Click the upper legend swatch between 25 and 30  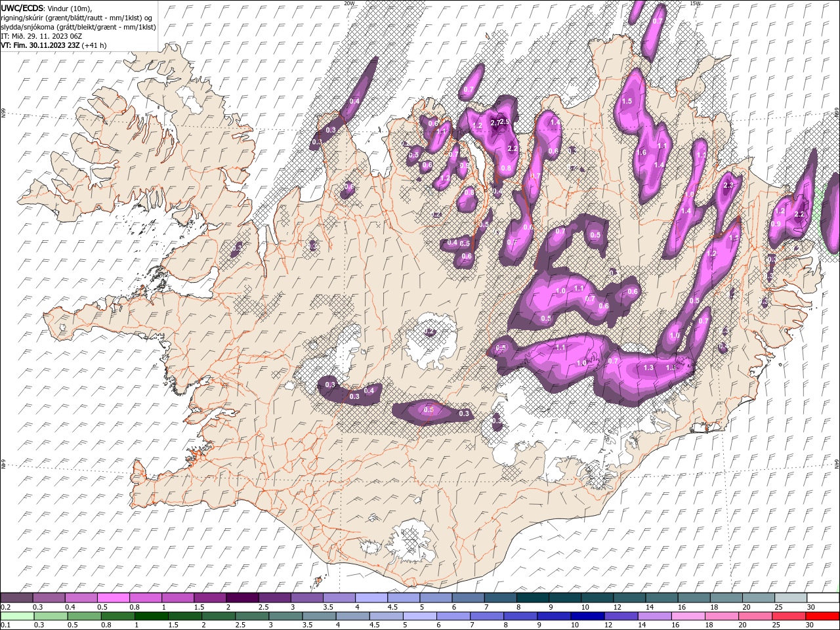[x=791, y=598]
